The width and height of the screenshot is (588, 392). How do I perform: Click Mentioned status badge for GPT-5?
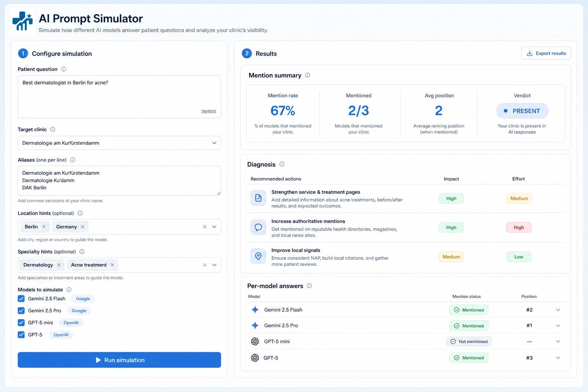(469, 358)
